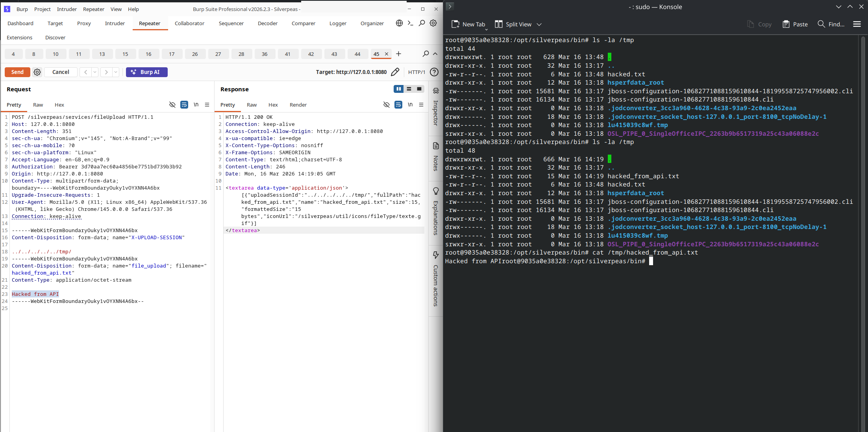The height and width of the screenshot is (432, 868).
Task: Click the HTTP/1 protocol button
Action: (416, 72)
